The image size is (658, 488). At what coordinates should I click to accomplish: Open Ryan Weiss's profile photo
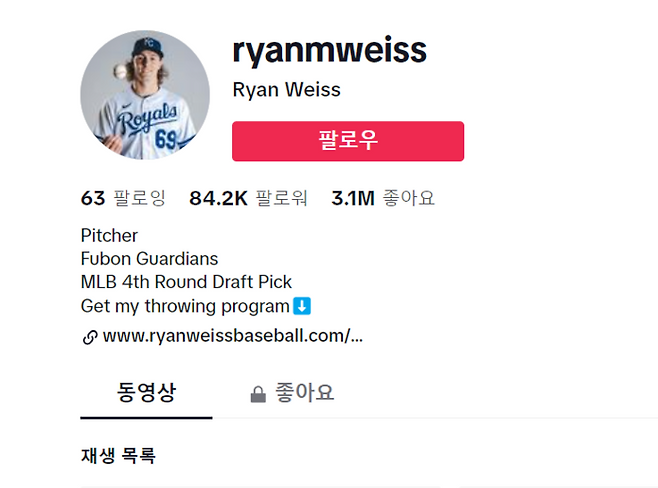145,94
